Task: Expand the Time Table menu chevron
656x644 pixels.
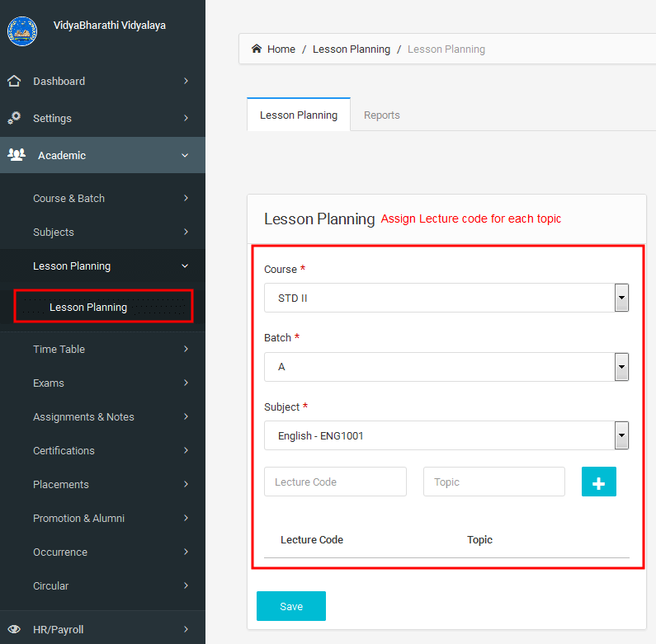Action: (186, 349)
